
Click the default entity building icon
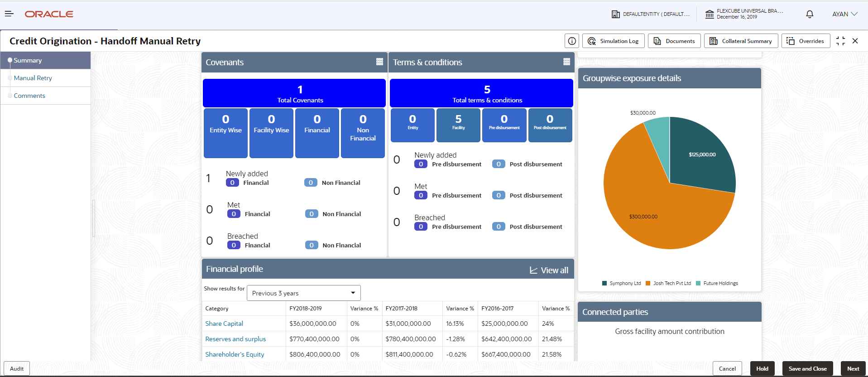(616, 14)
